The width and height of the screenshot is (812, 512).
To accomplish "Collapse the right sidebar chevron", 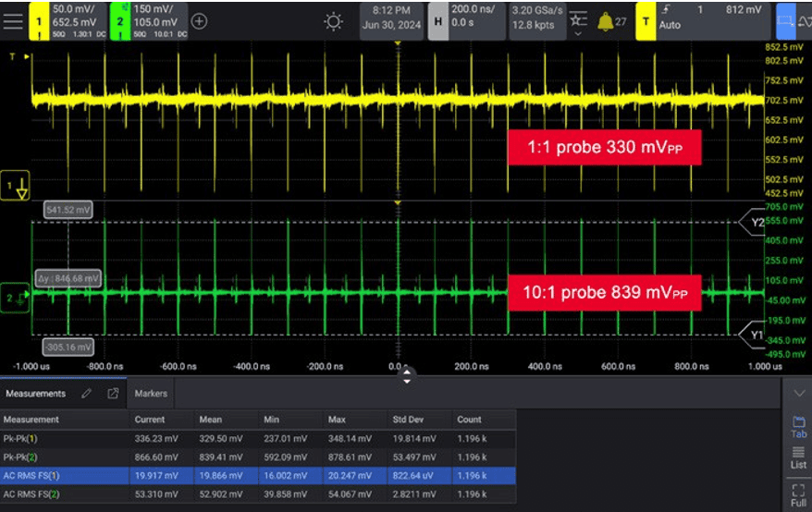I will pos(797,394).
